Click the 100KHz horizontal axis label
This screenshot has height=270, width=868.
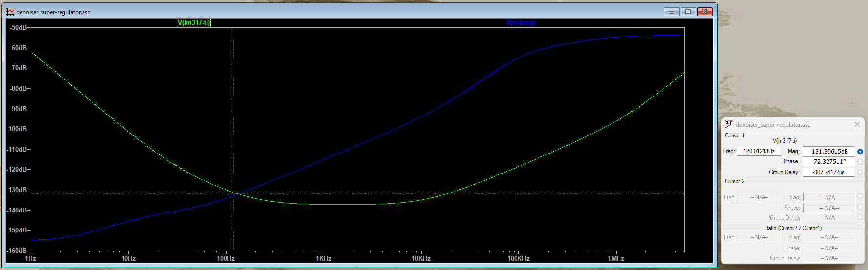pyautogui.click(x=518, y=258)
